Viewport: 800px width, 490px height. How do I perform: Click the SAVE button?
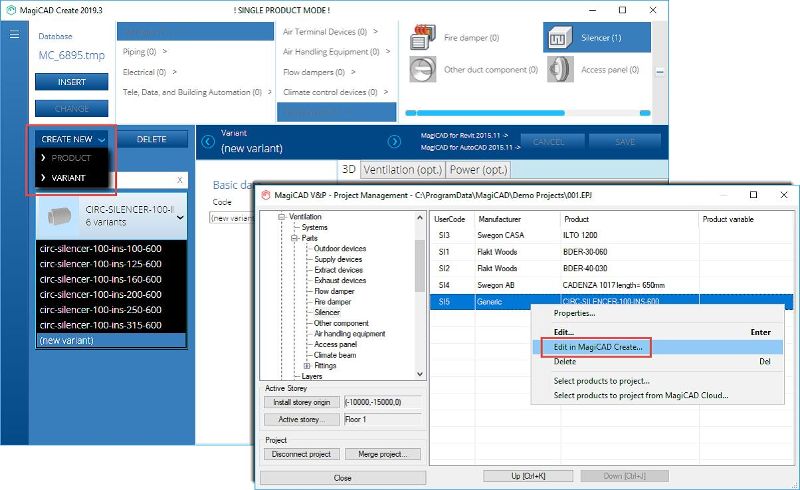[625, 141]
